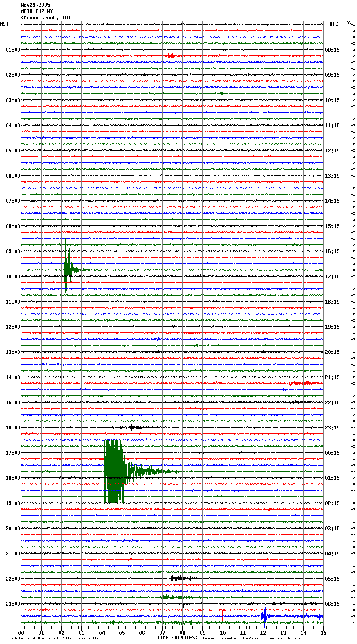Click the 05:15 UTC time label

pos(332,579)
